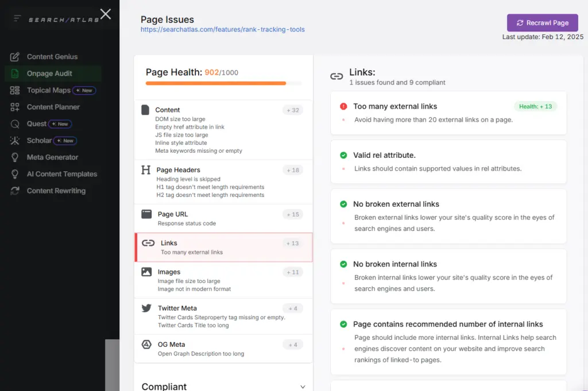Select the Page URL issues category

click(x=223, y=219)
